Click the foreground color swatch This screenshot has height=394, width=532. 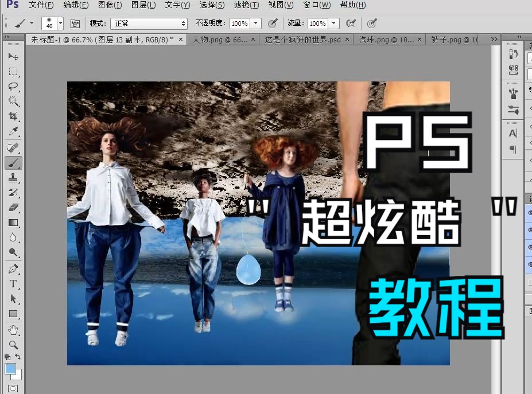(x=10, y=369)
